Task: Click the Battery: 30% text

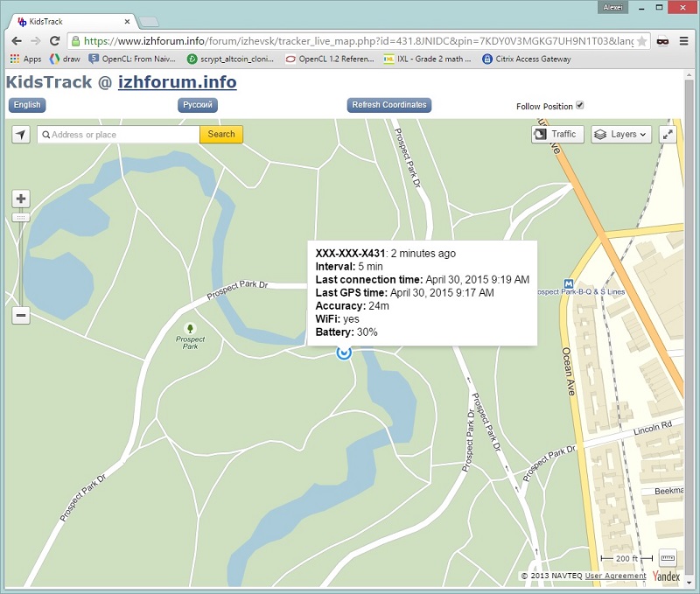Action: click(346, 332)
